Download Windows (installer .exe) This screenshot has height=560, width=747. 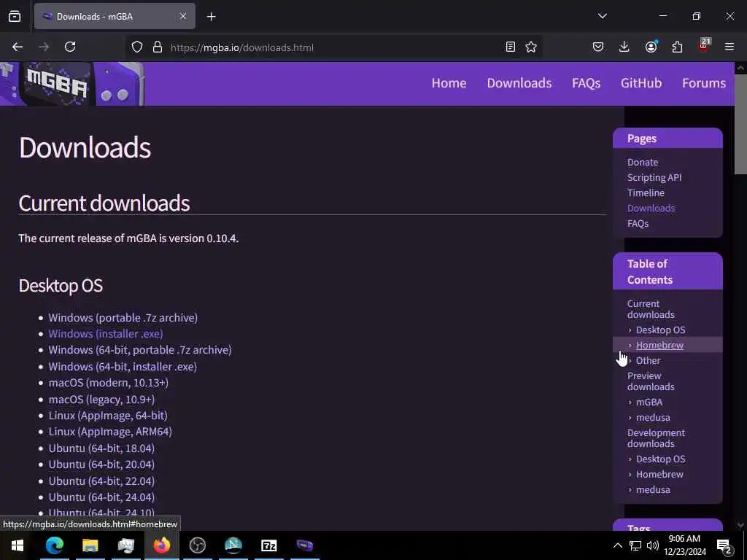(106, 334)
